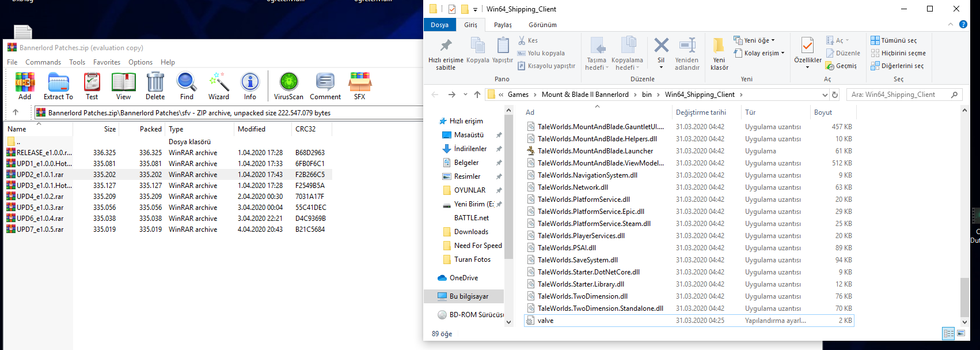This screenshot has width=980, height=350.
Task: Select Downloads in Explorer navigation pane
Action: (x=471, y=232)
